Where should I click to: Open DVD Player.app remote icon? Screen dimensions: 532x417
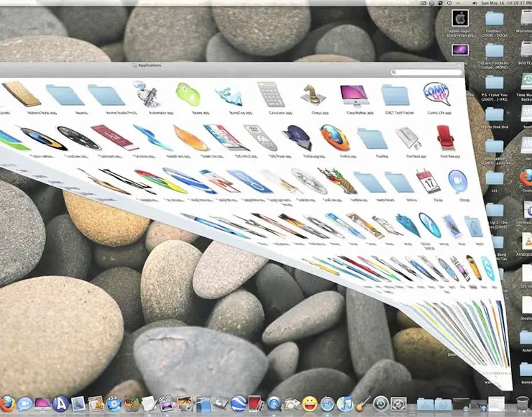pos(260,137)
